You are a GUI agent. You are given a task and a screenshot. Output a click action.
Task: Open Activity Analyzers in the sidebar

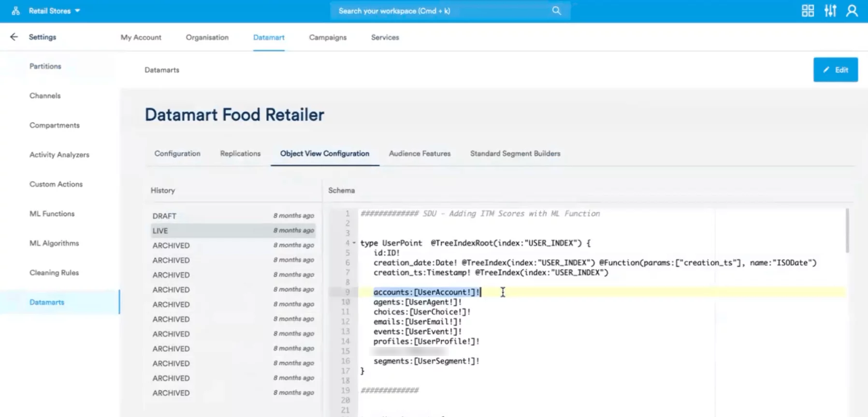[59, 155]
